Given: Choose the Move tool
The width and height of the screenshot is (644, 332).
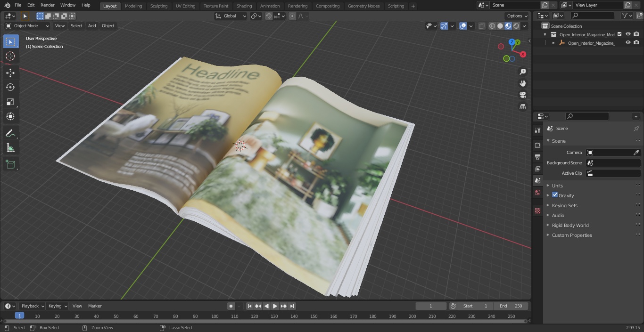Looking at the screenshot, I should coord(10,73).
